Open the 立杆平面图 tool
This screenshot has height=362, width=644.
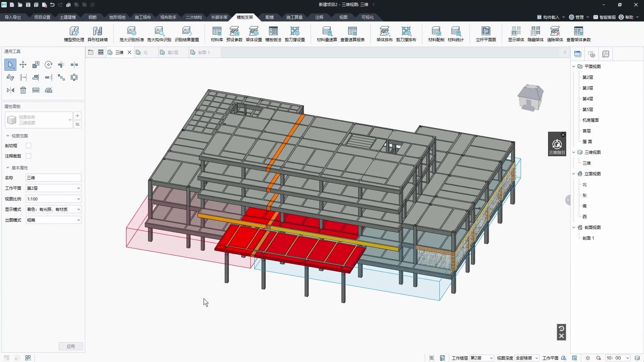coord(486,32)
